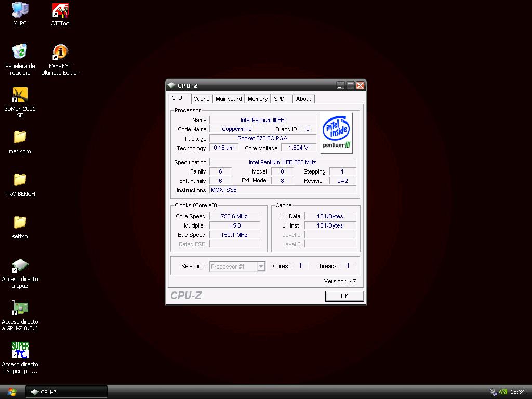Open the Mainboard tab
The image size is (532, 399).
point(229,99)
